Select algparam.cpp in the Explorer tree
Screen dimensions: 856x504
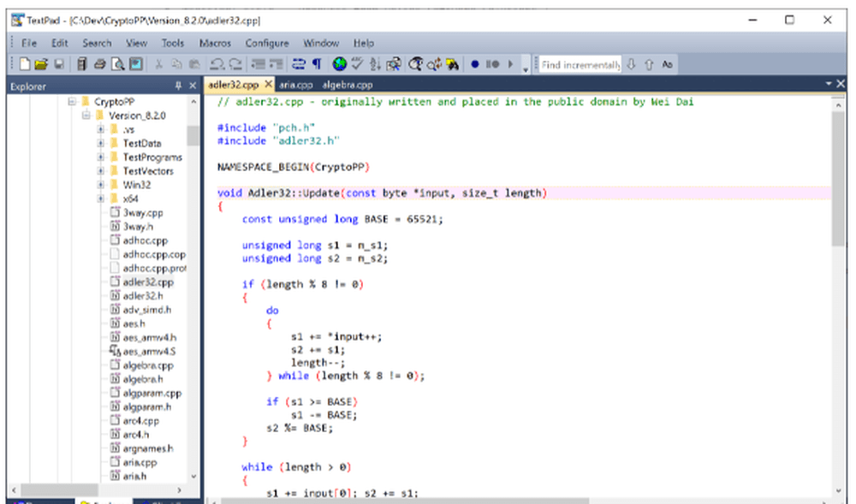point(152,393)
